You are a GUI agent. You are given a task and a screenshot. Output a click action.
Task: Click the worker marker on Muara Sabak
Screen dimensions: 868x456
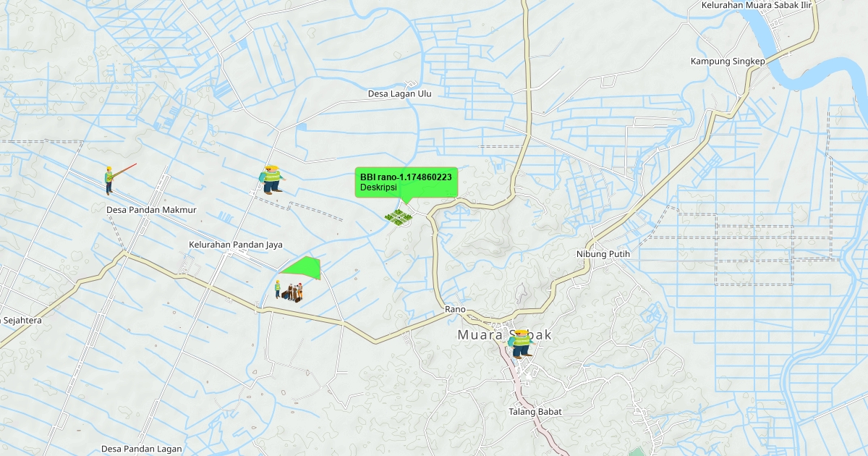521,344
